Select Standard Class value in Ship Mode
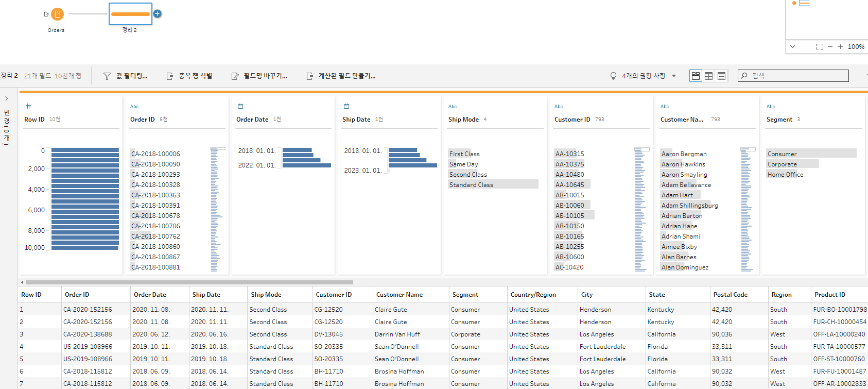The image size is (868, 389). click(x=493, y=184)
